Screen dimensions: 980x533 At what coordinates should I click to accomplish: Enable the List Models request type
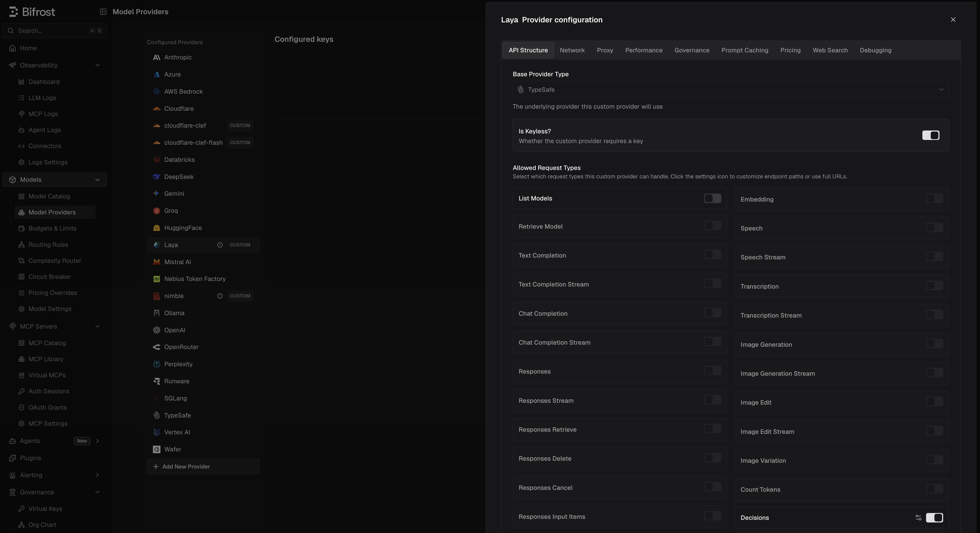(x=713, y=198)
